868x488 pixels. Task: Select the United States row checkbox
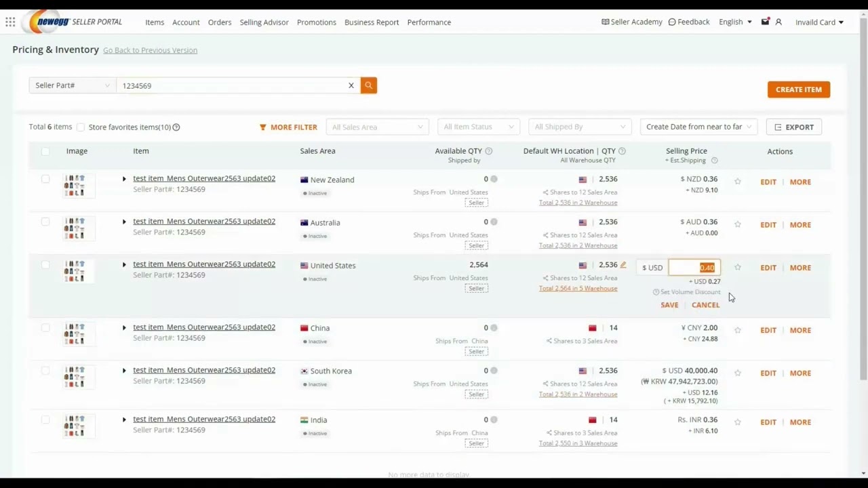coord(45,264)
